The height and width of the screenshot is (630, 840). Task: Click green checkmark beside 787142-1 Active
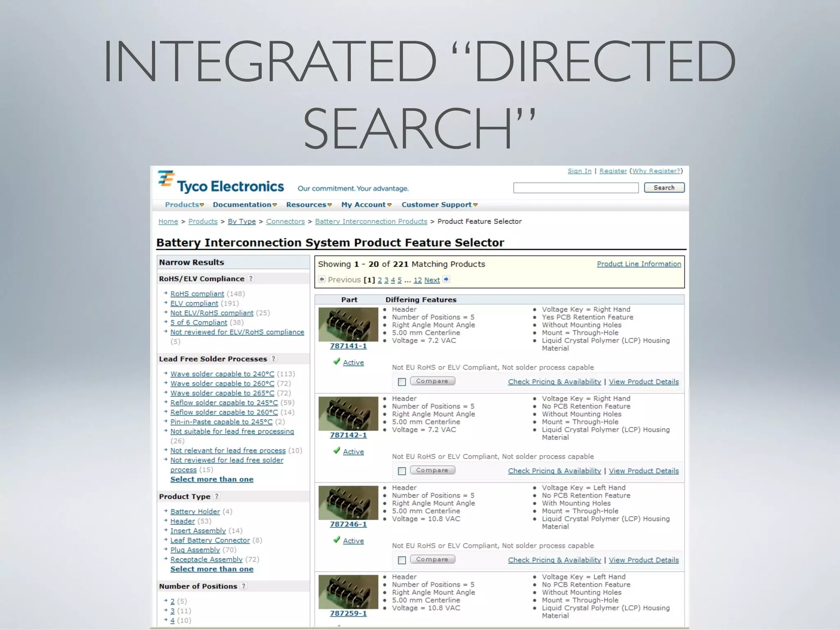click(337, 451)
